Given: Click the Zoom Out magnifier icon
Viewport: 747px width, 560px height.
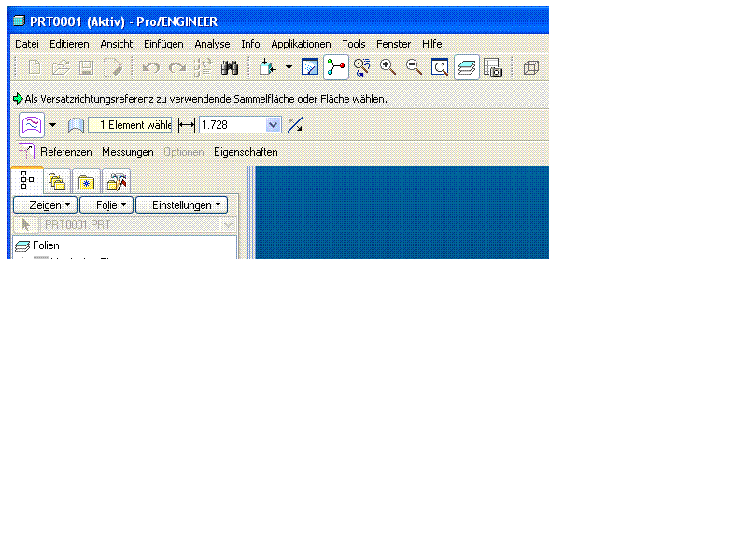Looking at the screenshot, I should click(414, 67).
